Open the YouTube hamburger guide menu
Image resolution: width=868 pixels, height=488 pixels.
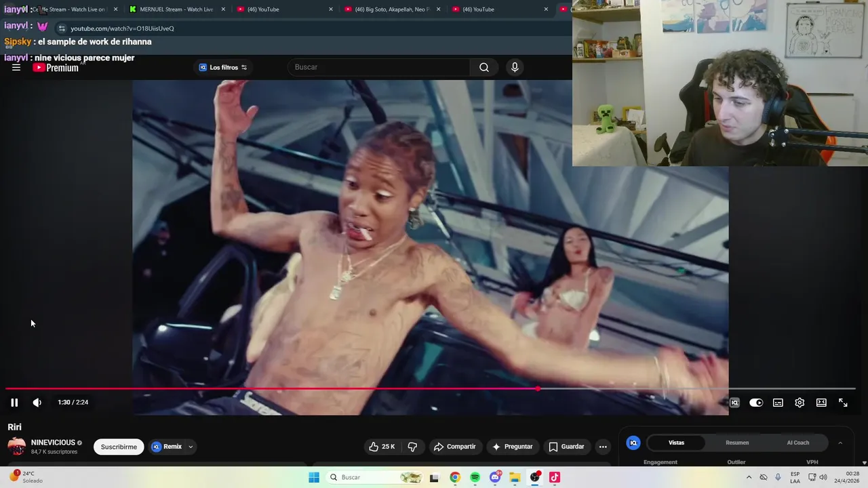coord(16,67)
